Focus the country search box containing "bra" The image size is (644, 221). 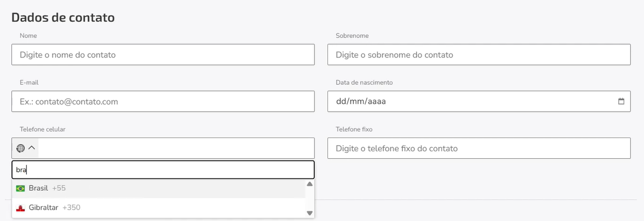tap(163, 170)
